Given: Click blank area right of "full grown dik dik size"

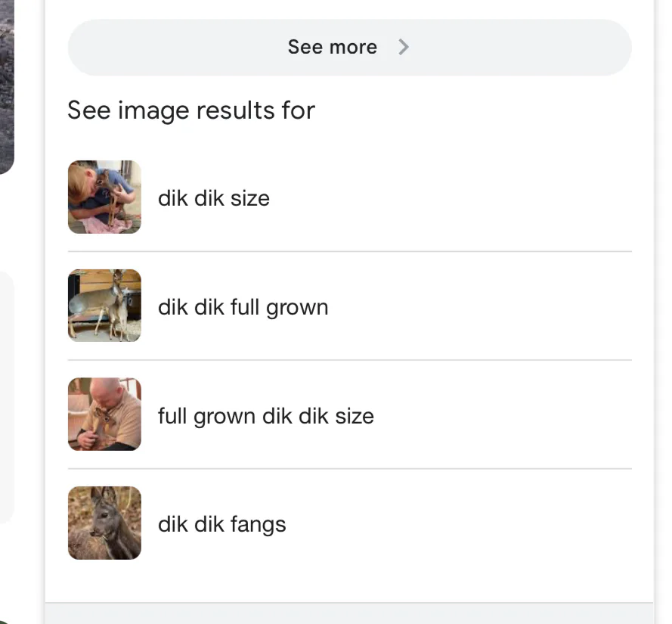Looking at the screenshot, I should (x=499, y=416).
